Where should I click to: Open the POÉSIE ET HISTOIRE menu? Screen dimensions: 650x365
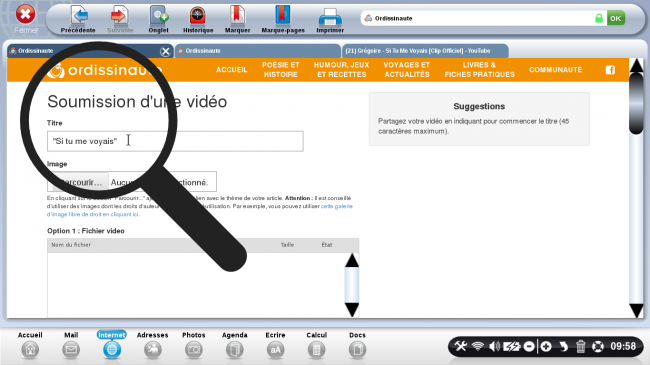coord(281,70)
